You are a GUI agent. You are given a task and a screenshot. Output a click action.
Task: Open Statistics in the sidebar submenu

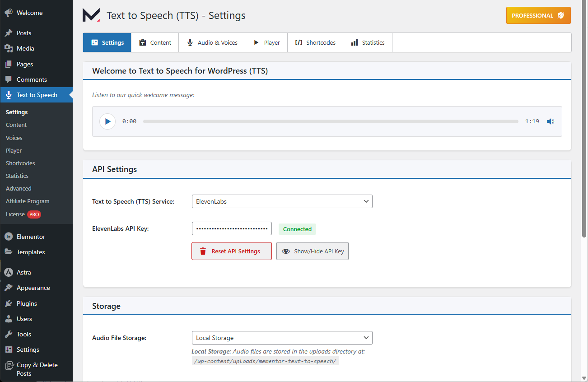17,176
